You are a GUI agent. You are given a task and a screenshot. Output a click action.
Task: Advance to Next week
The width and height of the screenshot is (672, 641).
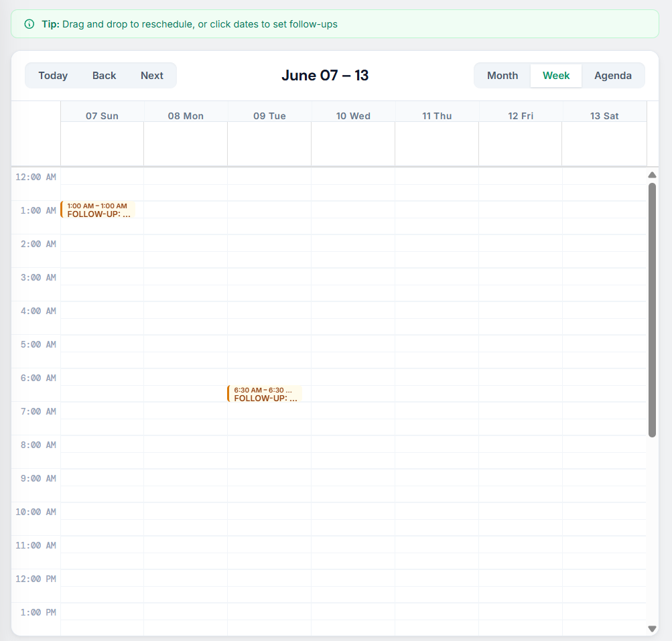[x=151, y=76]
